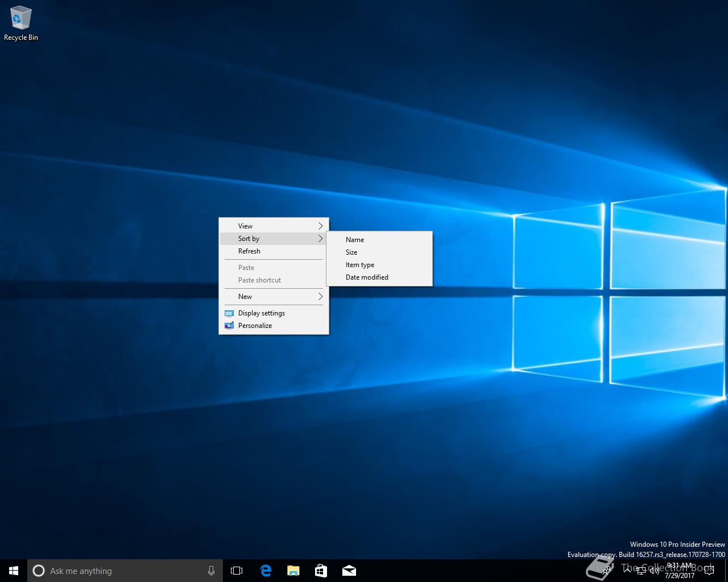Expand the New submenu
This screenshot has height=582, width=728.
274,297
